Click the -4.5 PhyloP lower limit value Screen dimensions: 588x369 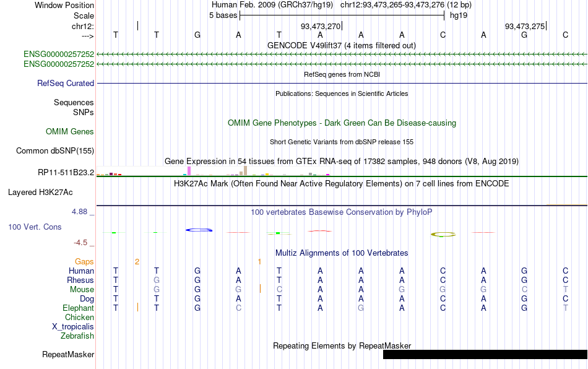(80, 243)
